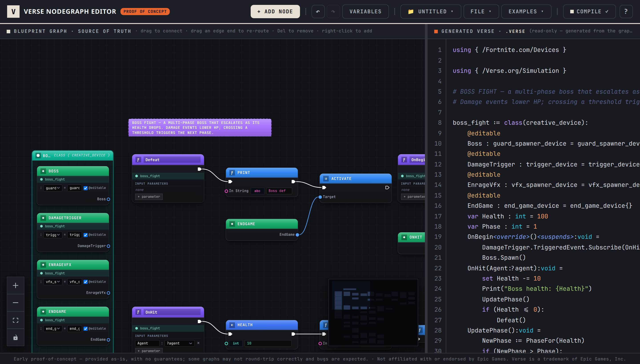Open ?agent type dropdown on OnHit
640x364 pixels.
coord(180,343)
